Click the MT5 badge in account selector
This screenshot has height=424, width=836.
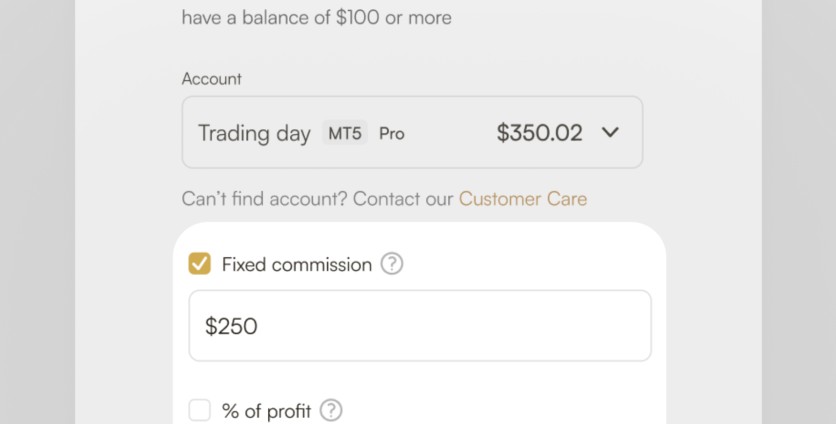point(346,133)
